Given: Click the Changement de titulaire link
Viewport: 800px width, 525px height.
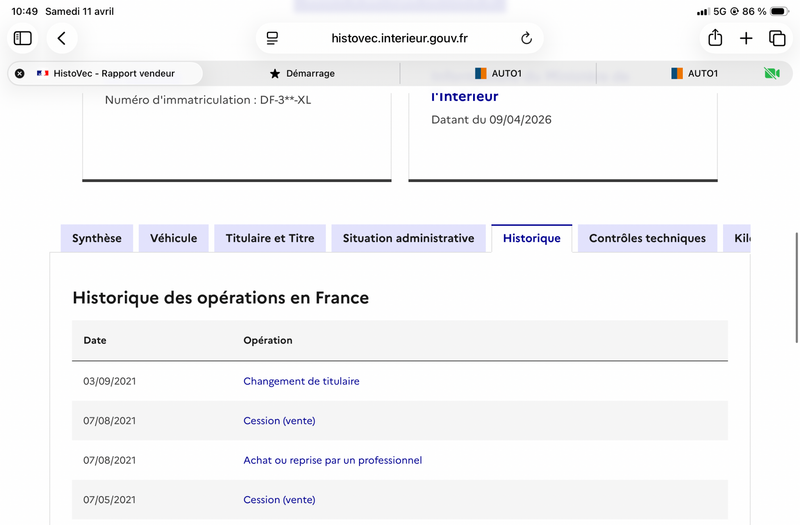Looking at the screenshot, I should coord(301,381).
